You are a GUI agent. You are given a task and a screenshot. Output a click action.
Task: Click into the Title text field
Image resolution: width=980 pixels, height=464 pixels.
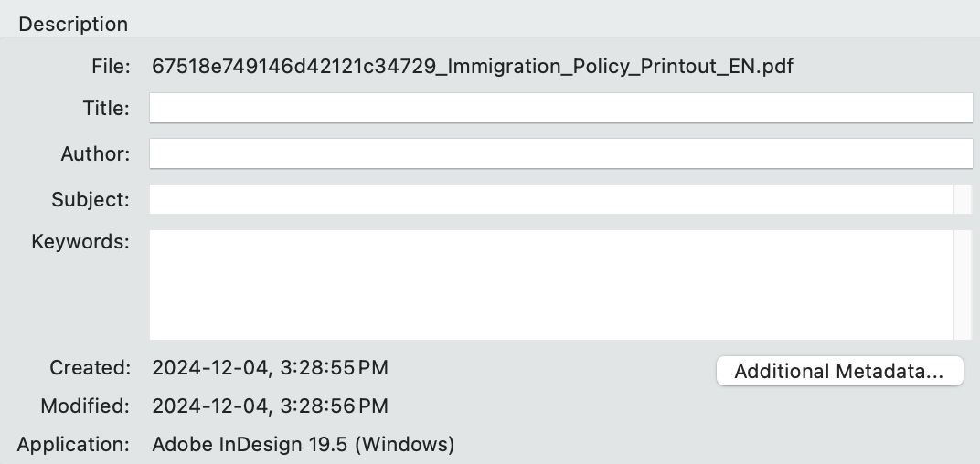click(x=559, y=108)
